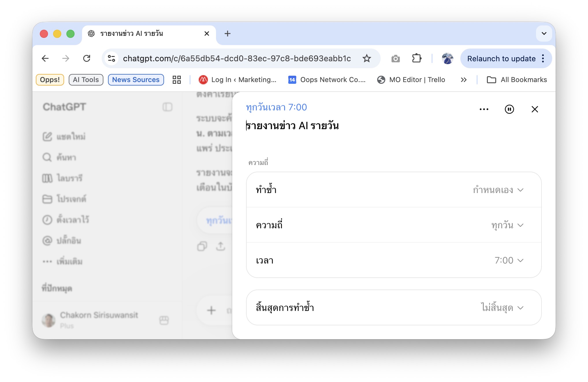Toggle the ChatGPT sidebar collapse icon
Screen dimensions: 588x382
pos(168,107)
